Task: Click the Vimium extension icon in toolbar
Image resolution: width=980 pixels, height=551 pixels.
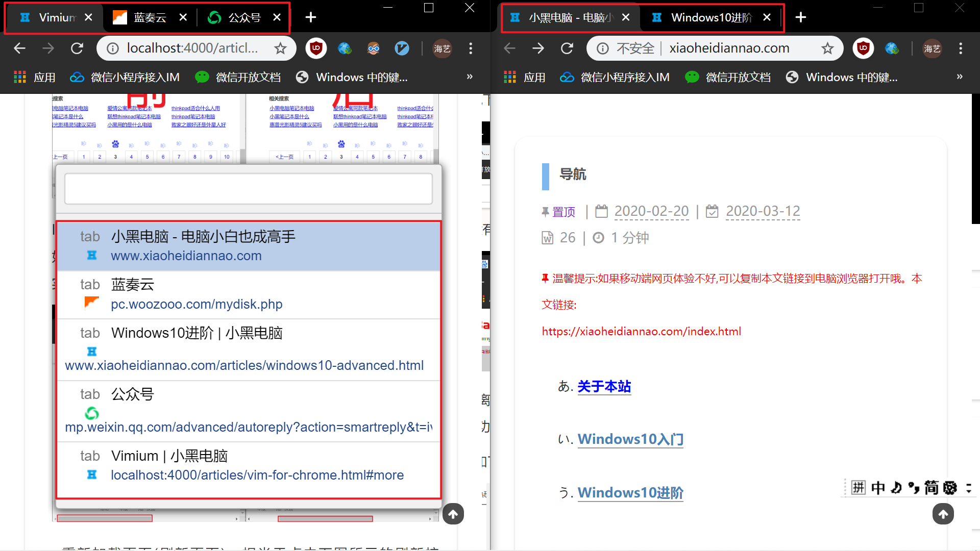Action: pos(402,48)
